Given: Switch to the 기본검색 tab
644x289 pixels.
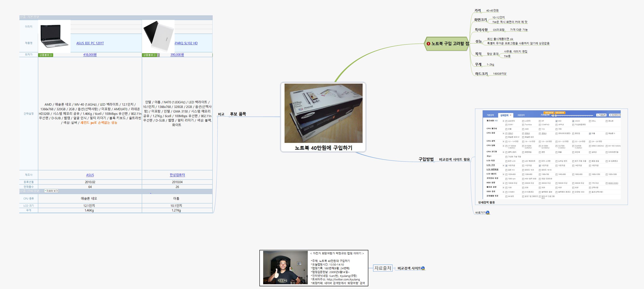Looking at the screenshot, I should [490, 115].
